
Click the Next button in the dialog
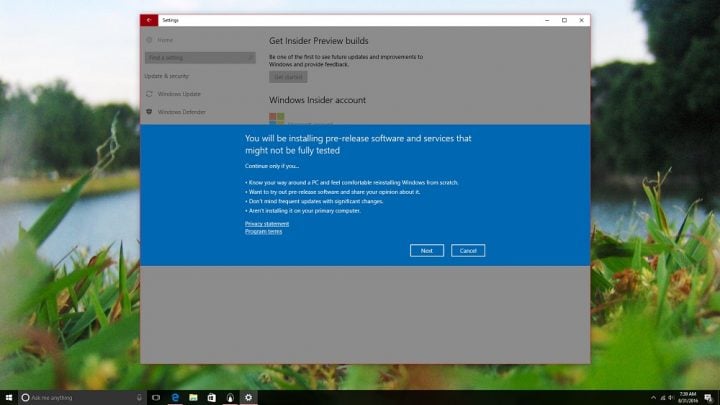[x=427, y=251]
